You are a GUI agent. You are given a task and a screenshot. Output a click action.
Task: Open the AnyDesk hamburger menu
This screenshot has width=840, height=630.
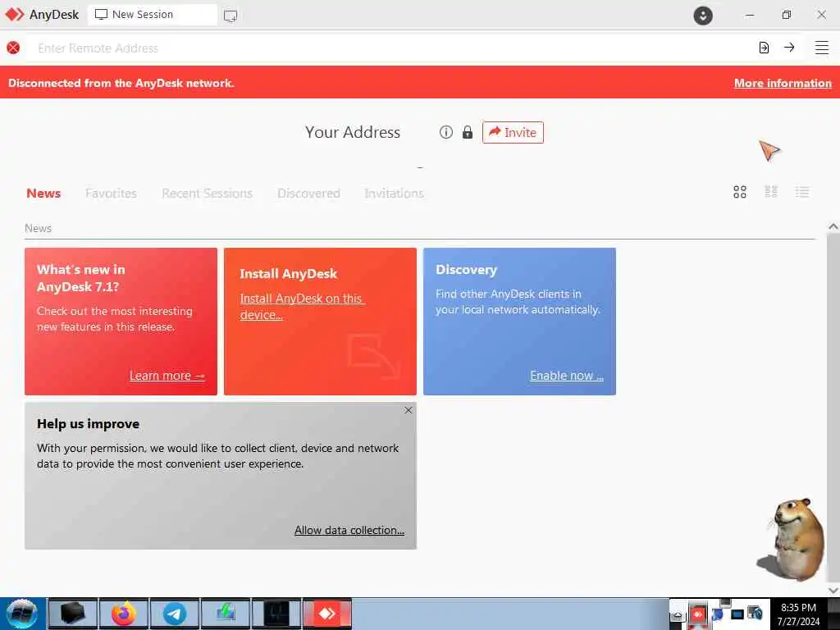point(822,48)
